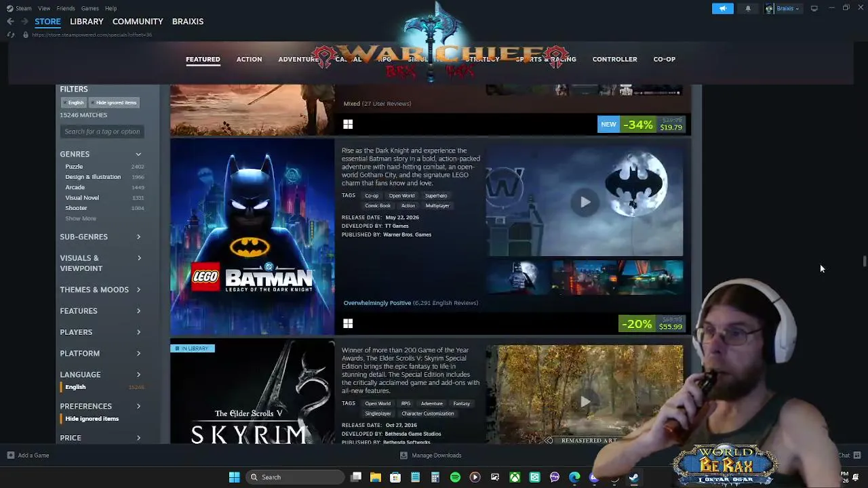Open the BRAIXIS profile tab
Viewport: 868px width, 488px height.
(x=188, y=22)
